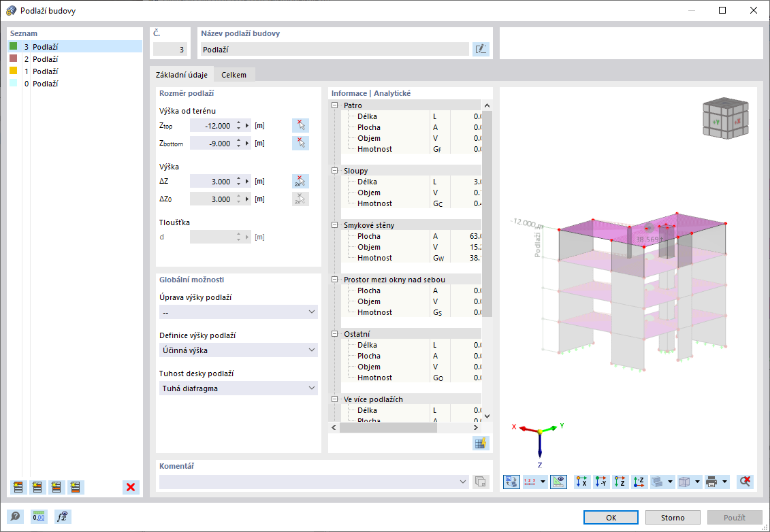The image size is (770, 532).
Task: Open comment library icon next to Komentář
Action: tap(481, 482)
